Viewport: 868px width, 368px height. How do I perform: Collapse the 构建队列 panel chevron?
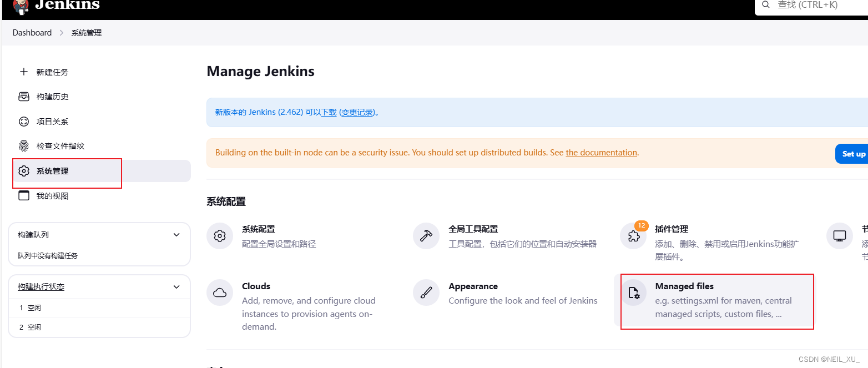(x=176, y=235)
